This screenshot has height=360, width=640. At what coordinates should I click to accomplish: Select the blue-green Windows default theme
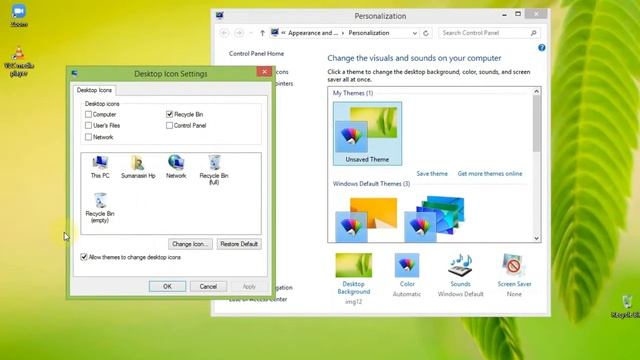click(x=434, y=220)
